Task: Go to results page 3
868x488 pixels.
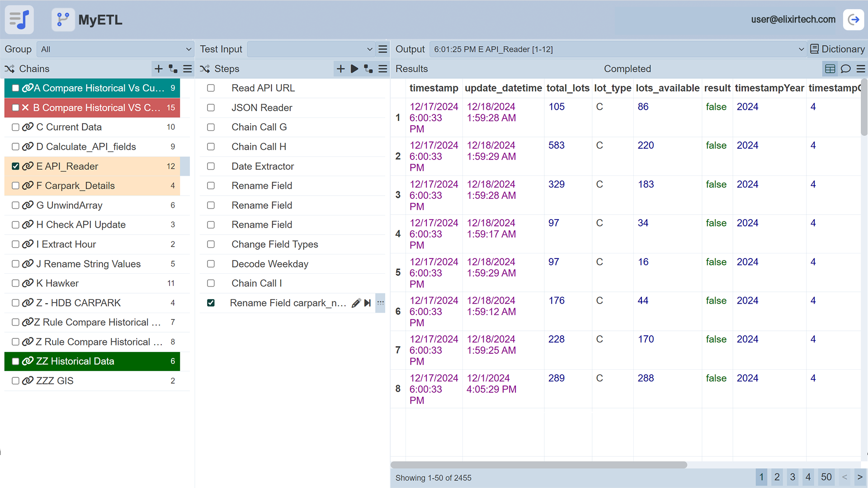Action: point(793,477)
